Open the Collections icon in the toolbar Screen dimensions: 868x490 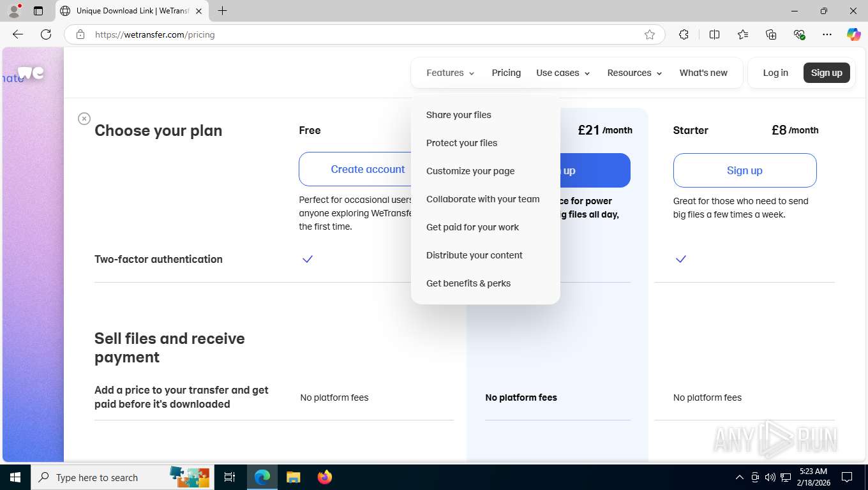pos(771,34)
